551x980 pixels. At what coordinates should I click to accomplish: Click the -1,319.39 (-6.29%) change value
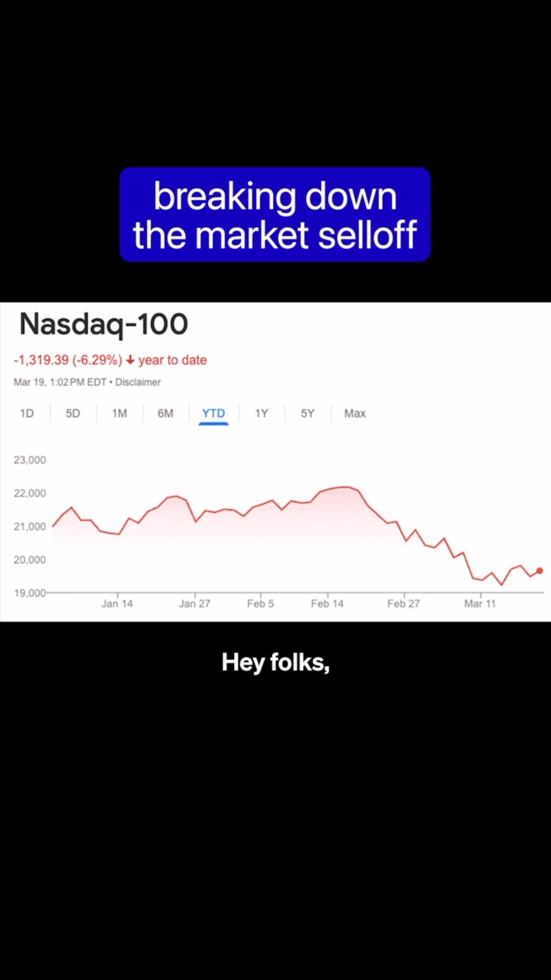tap(68, 360)
